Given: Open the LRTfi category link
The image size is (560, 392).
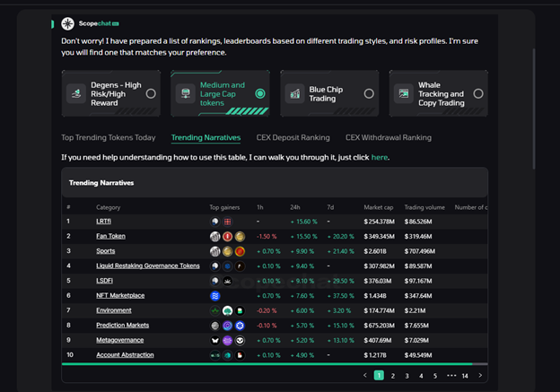Looking at the screenshot, I should pos(103,222).
